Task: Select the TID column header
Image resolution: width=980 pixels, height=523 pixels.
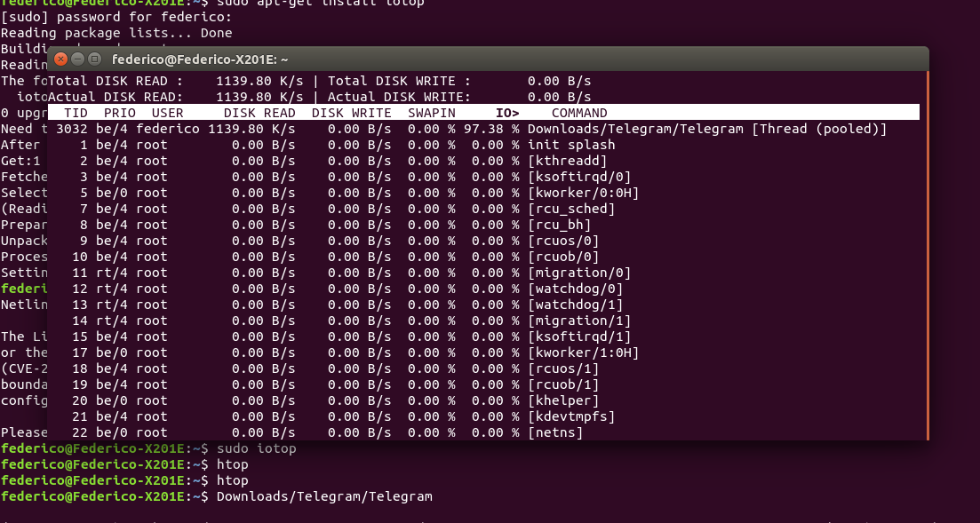Action: pos(76,113)
